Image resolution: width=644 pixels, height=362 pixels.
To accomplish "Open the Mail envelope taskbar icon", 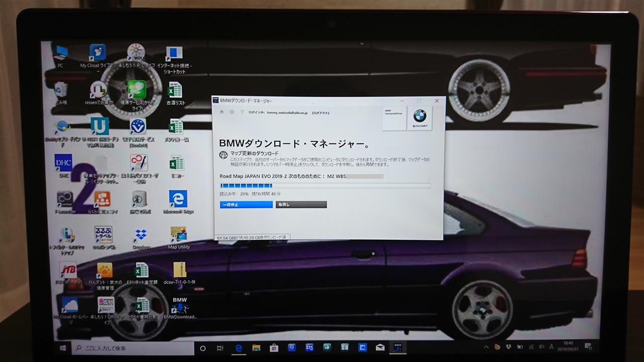I will pos(380,347).
